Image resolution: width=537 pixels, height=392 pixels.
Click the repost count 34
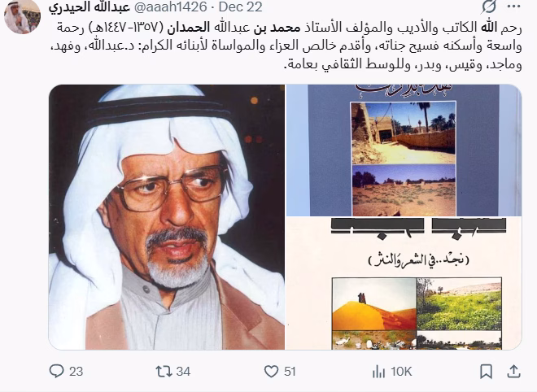tap(183, 372)
